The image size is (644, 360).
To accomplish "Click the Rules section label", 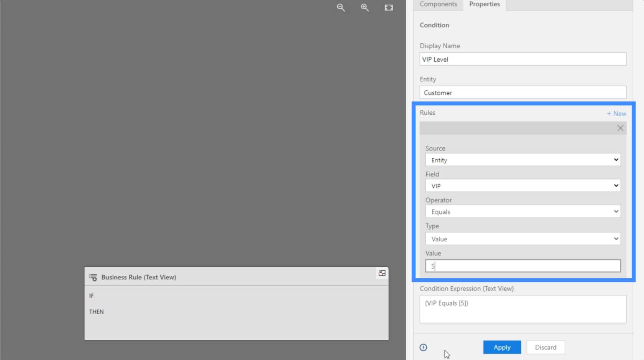I will (427, 112).
